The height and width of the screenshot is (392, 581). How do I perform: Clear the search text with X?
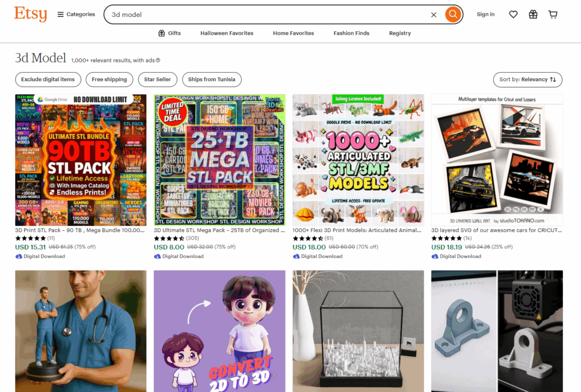(433, 14)
